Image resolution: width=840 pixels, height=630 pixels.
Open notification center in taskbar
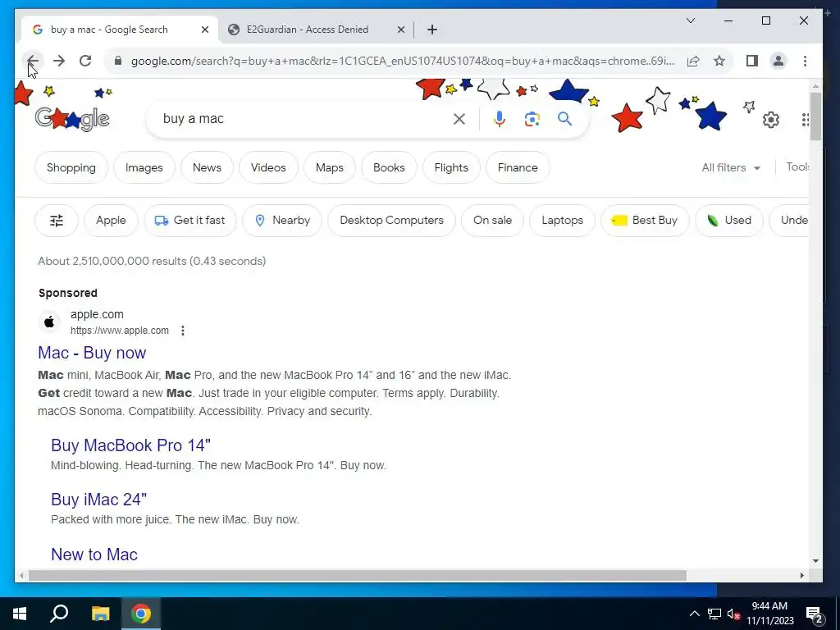[815, 614]
